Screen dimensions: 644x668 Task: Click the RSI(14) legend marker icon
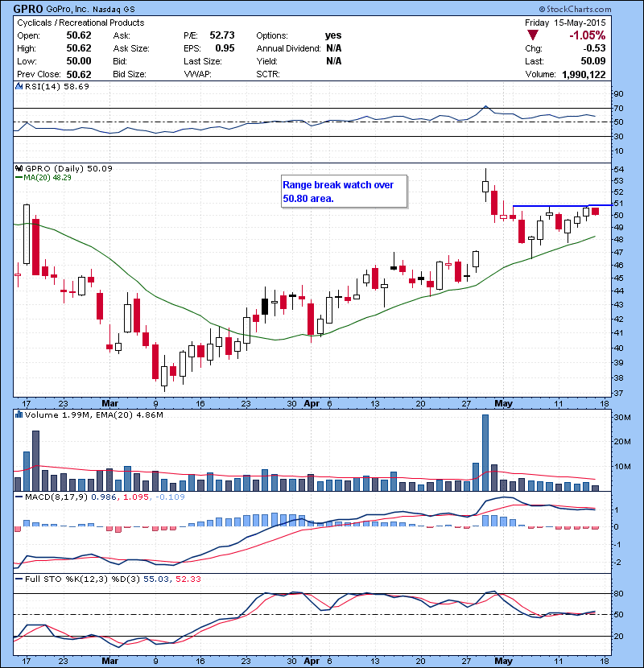(x=20, y=86)
